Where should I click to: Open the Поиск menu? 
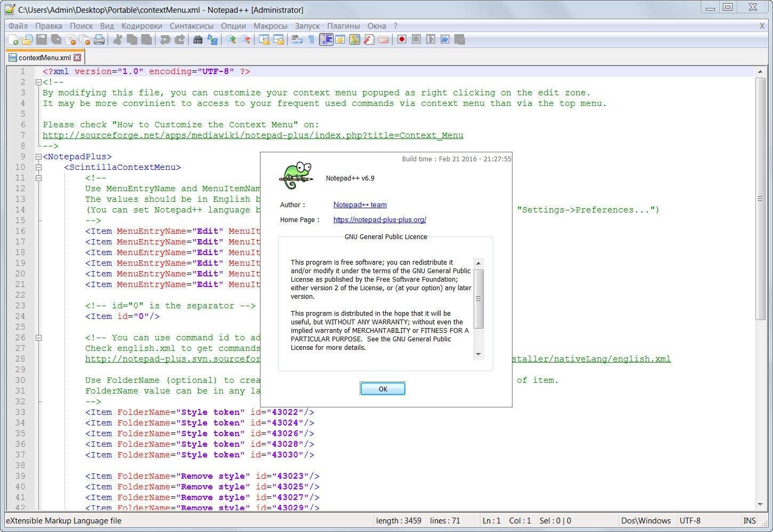tap(81, 26)
